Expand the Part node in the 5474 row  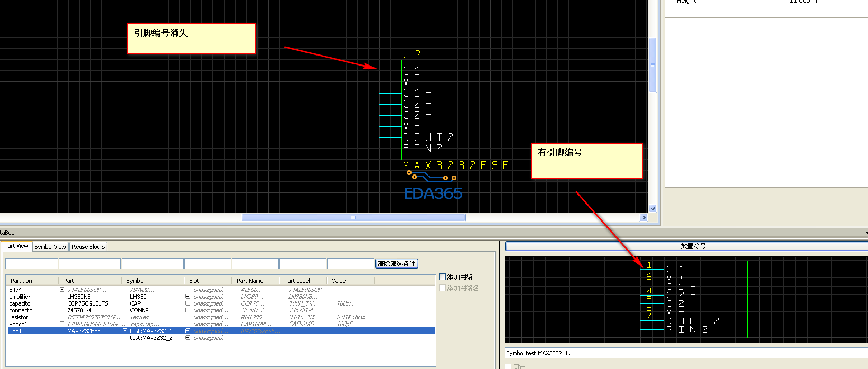(x=62, y=290)
